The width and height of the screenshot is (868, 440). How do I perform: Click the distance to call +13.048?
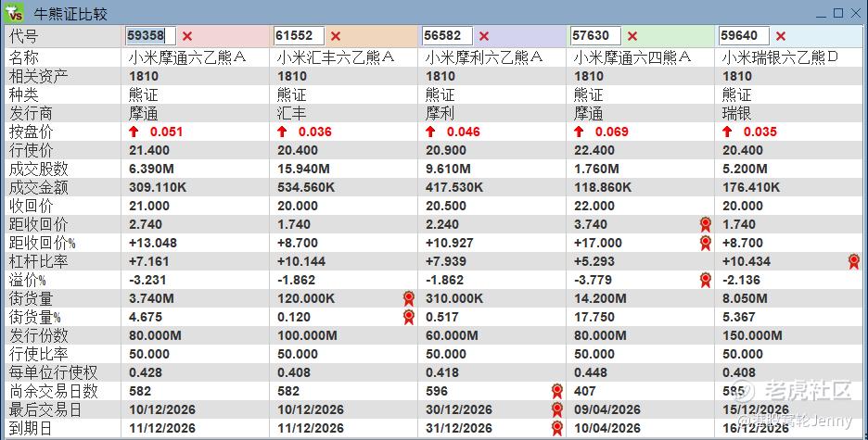click(153, 243)
